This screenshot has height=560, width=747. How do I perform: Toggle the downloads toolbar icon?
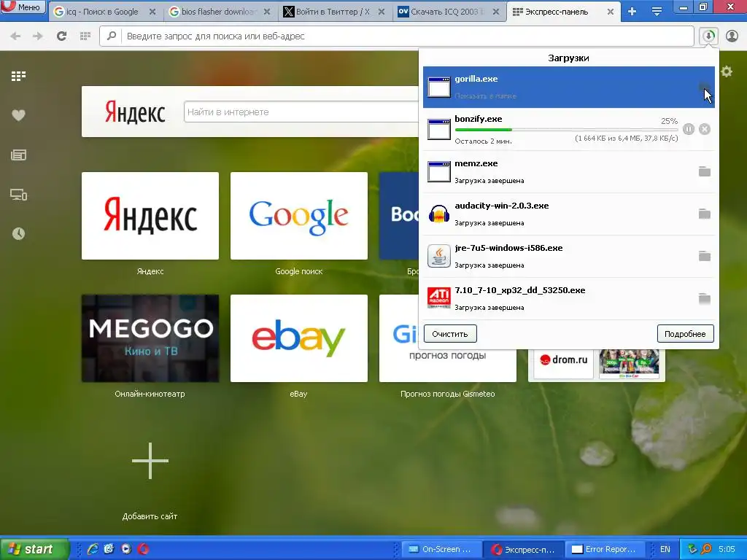(708, 36)
